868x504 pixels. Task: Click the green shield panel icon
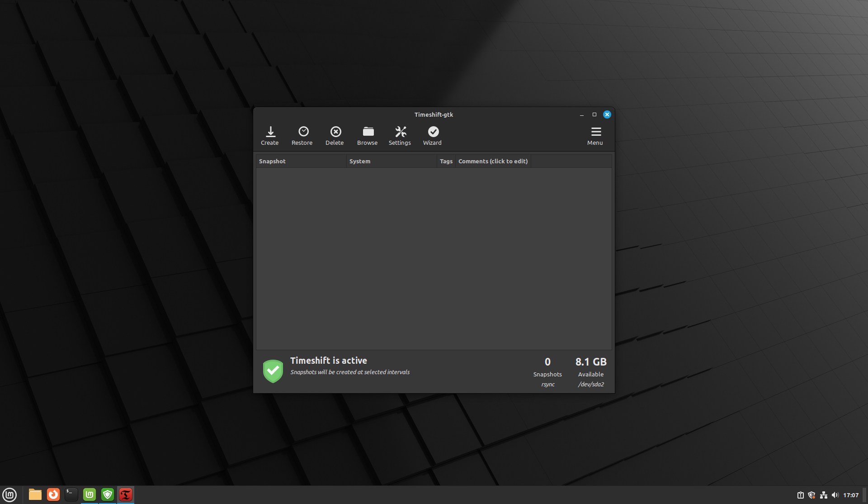(x=108, y=494)
